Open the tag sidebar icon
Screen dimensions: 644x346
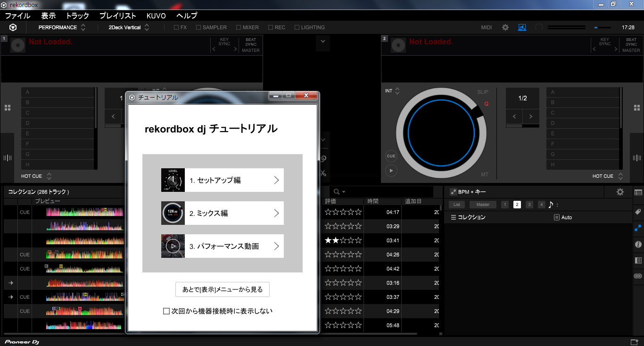point(638,212)
